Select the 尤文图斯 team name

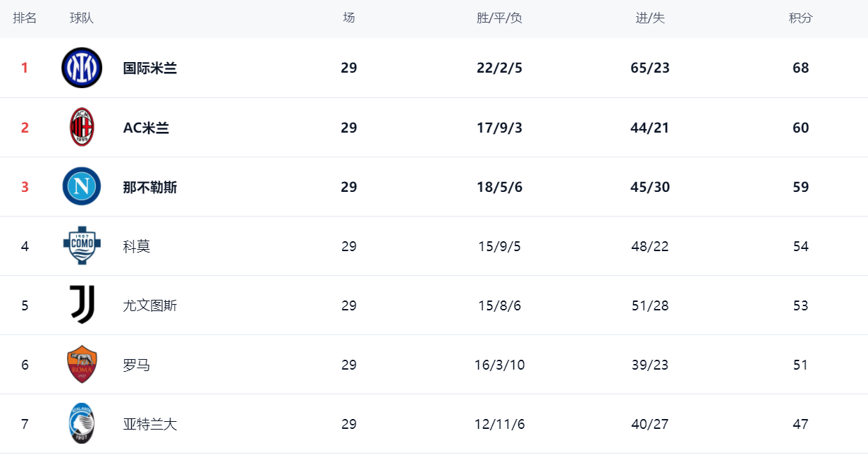click(149, 305)
